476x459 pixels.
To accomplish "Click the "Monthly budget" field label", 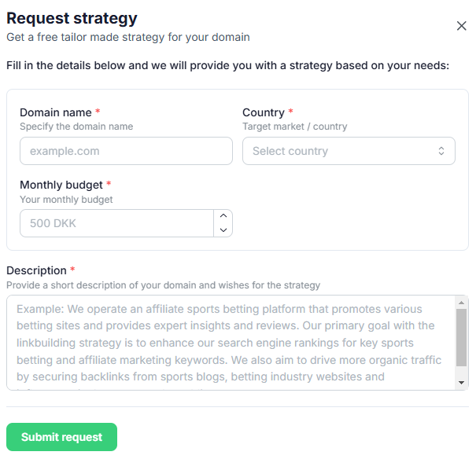I will click(61, 185).
